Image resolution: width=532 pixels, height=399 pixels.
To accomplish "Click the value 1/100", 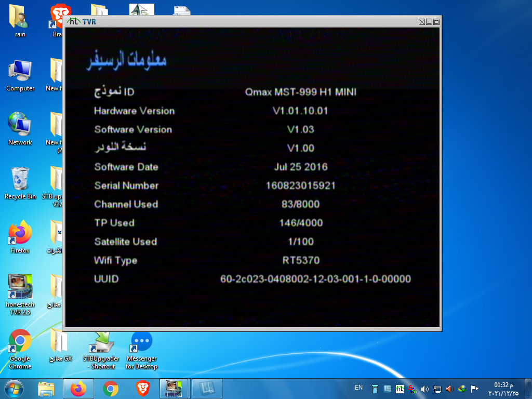I will pyautogui.click(x=301, y=241).
